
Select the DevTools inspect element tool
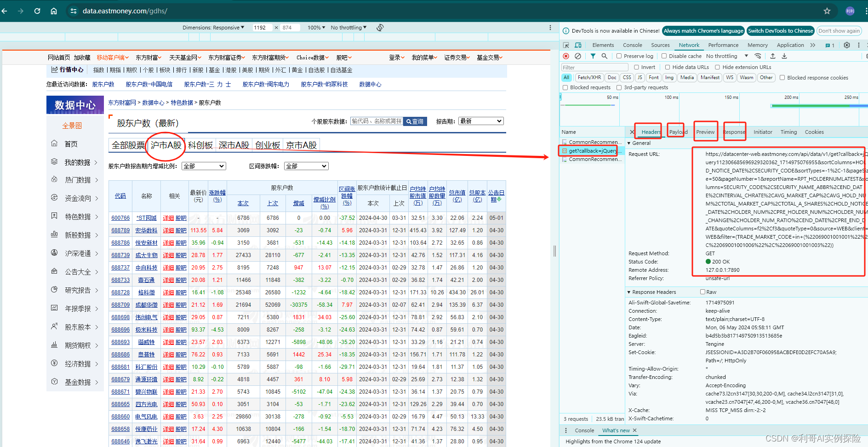coord(566,45)
